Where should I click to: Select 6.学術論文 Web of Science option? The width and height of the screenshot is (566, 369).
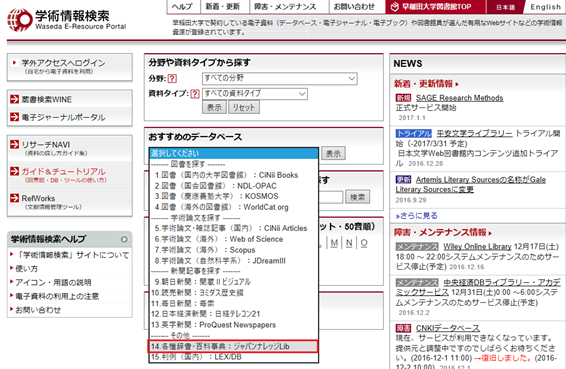tap(234, 239)
